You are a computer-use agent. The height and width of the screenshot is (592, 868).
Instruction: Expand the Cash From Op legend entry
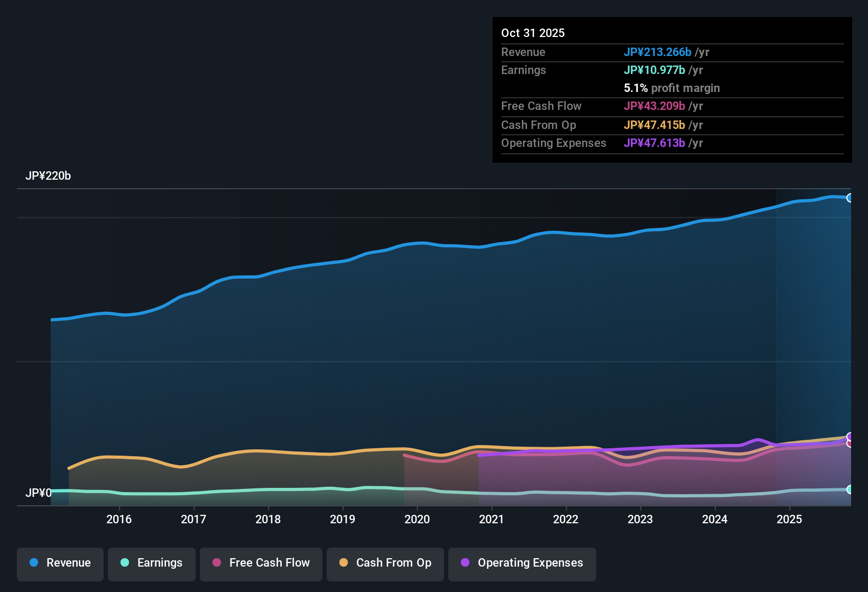(385, 563)
